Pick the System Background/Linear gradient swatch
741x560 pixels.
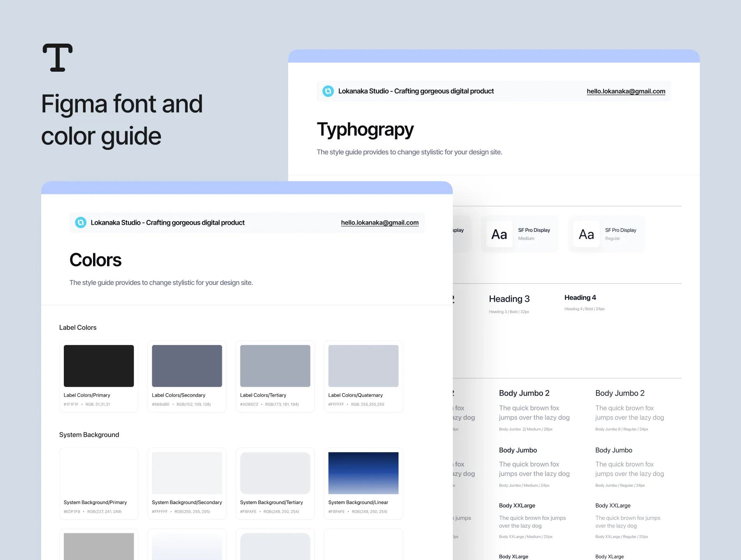tap(364, 473)
